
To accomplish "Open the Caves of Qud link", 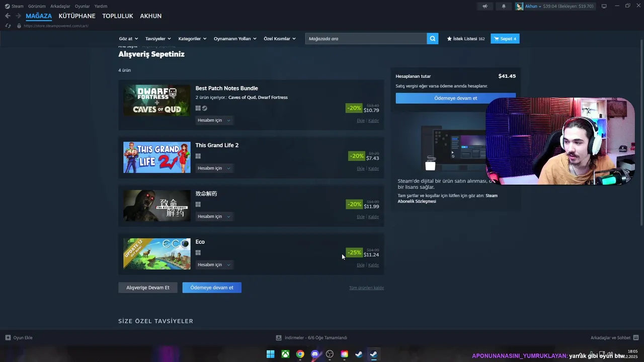I will 242,98.
